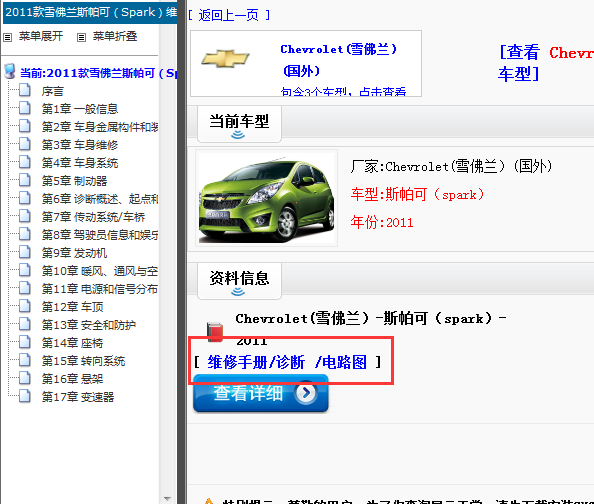
Task: Select chapter 第12章 车顶
Action: pos(73,307)
